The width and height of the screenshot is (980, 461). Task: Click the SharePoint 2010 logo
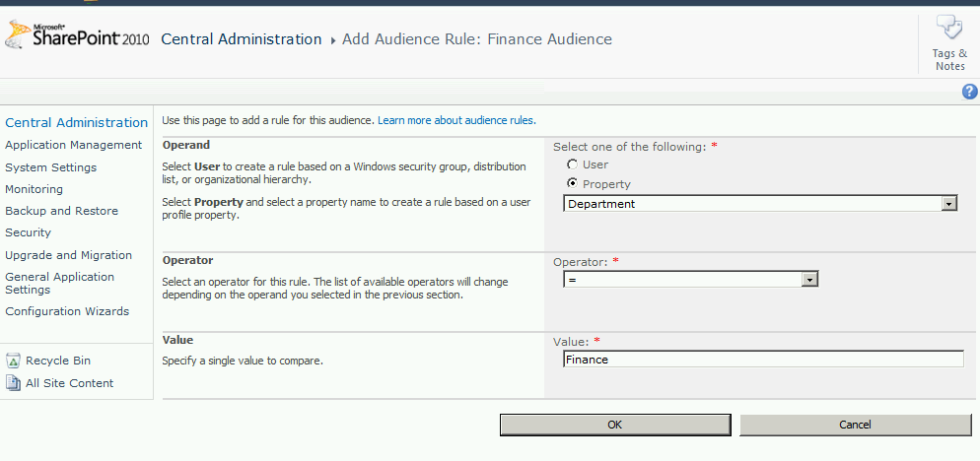77,37
